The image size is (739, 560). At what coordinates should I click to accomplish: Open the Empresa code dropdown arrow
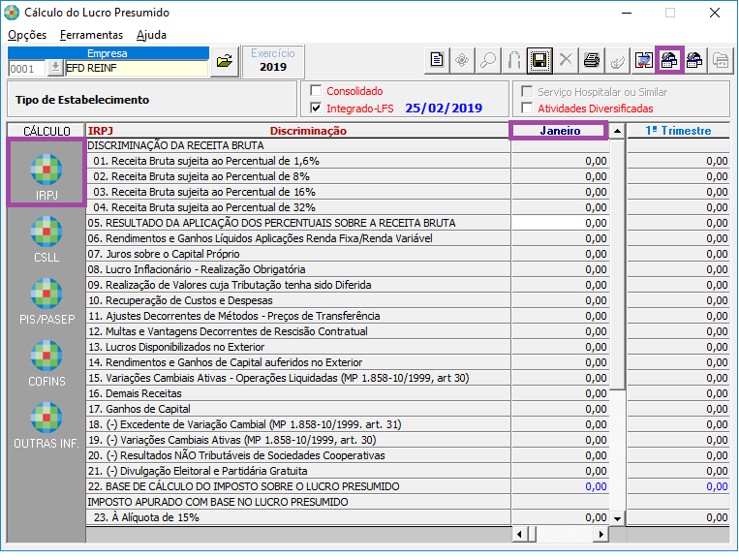(55, 68)
